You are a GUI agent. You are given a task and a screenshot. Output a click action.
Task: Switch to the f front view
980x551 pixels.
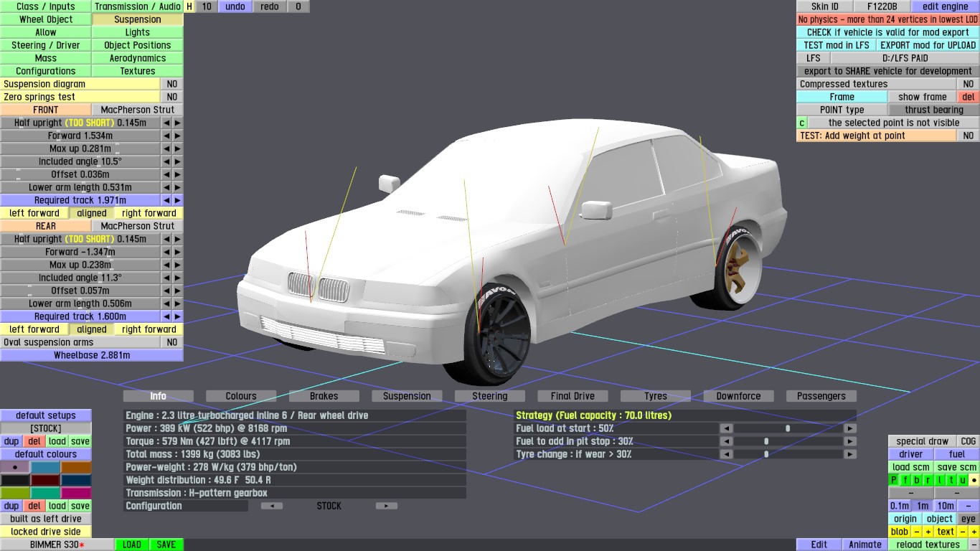[905, 480]
